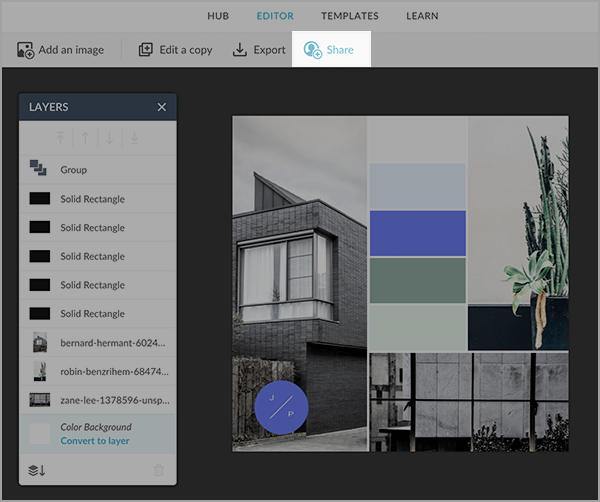Click the move layer up arrow
This screenshot has width=600, height=502.
(x=85, y=138)
